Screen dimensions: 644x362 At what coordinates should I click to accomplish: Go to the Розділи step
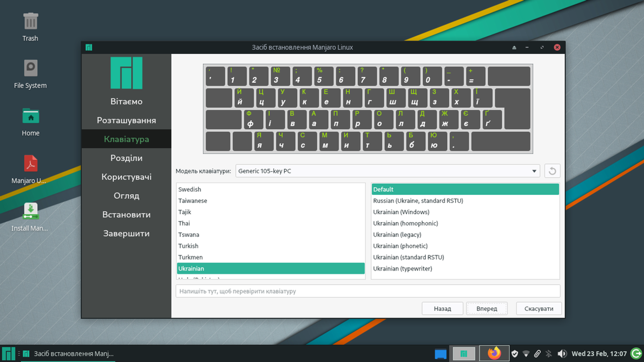126,158
